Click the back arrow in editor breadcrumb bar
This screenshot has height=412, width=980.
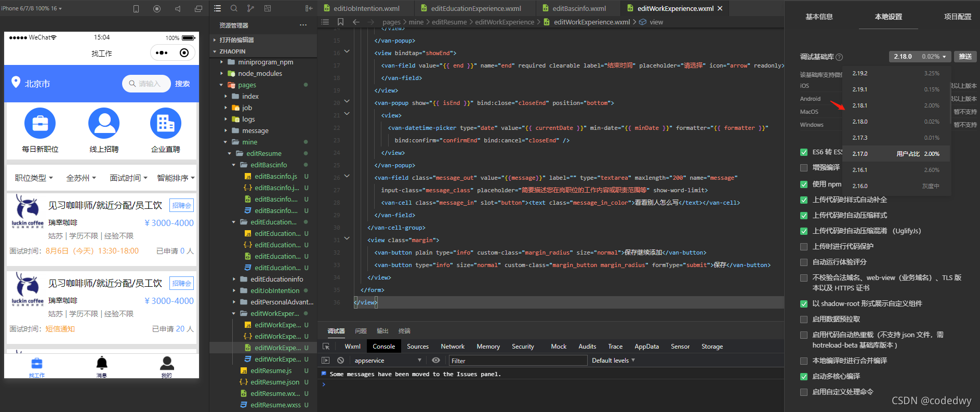[356, 22]
